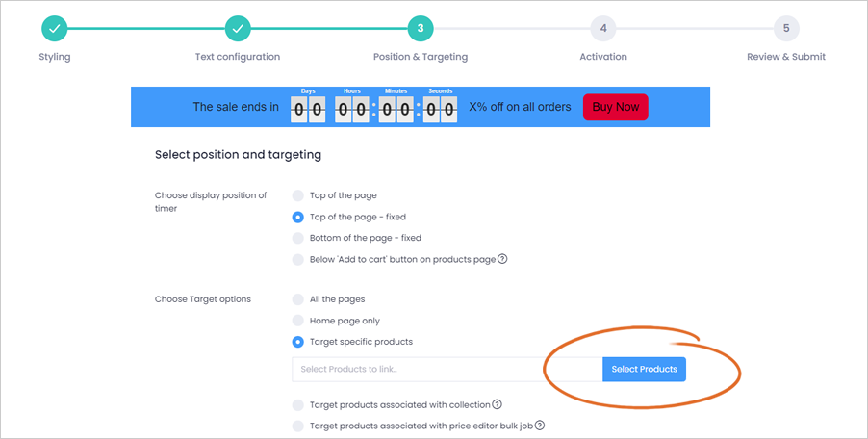Open help icon beside 'Add to cart' option

[502, 259]
